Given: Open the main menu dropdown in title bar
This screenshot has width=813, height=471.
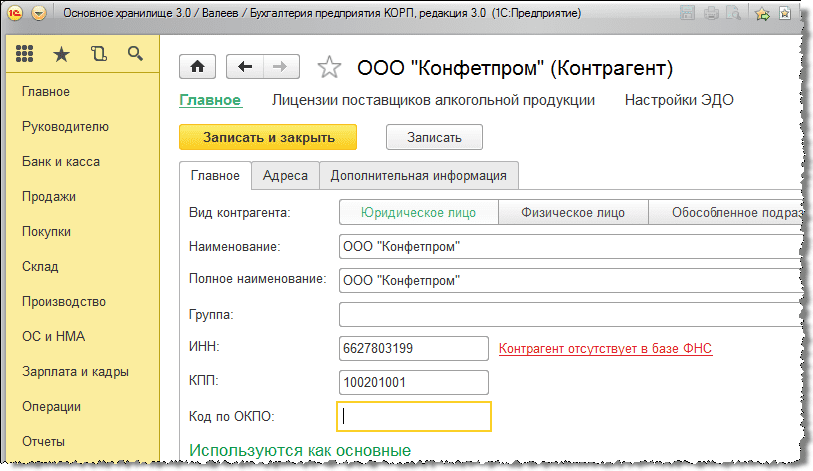Looking at the screenshot, I should pos(38,14).
